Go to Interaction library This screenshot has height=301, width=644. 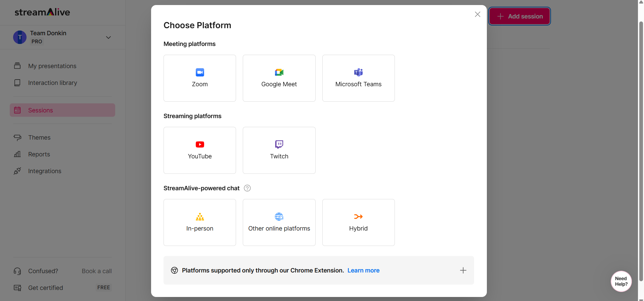[62, 83]
